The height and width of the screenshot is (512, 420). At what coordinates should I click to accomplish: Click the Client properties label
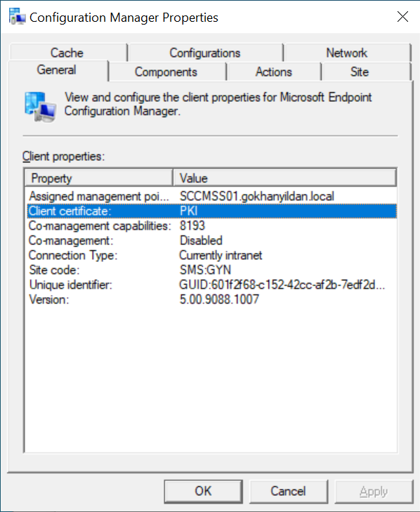tap(64, 157)
